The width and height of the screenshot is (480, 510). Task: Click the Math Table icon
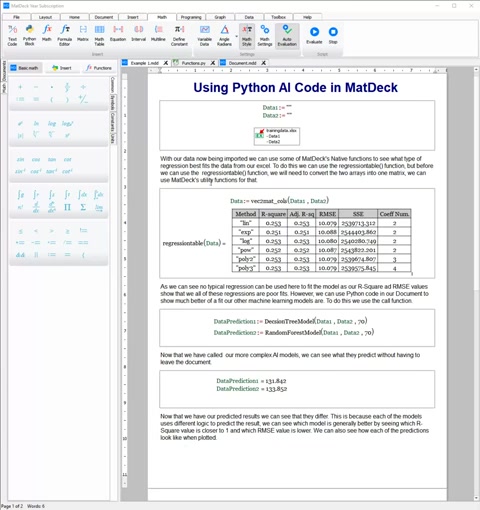pyautogui.click(x=99, y=35)
